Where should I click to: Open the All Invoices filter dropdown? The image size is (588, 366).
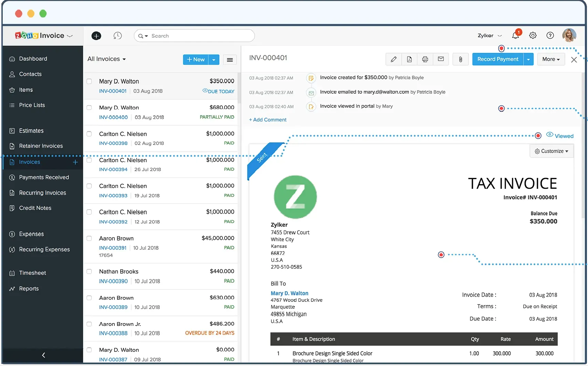[x=107, y=59]
